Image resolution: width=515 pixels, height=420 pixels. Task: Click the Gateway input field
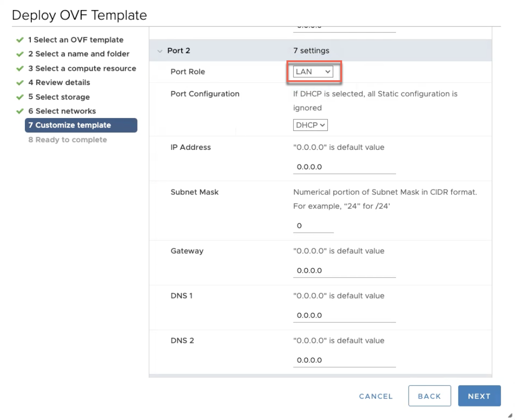(x=344, y=271)
